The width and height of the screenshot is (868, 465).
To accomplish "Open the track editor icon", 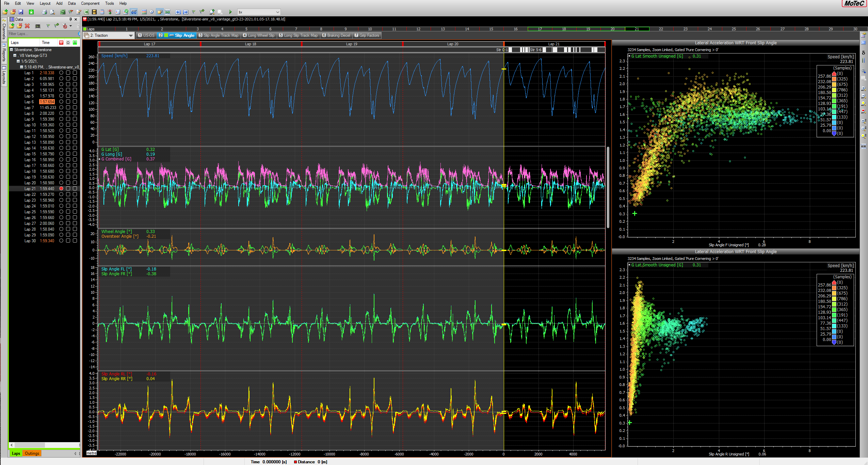I will (63, 12).
